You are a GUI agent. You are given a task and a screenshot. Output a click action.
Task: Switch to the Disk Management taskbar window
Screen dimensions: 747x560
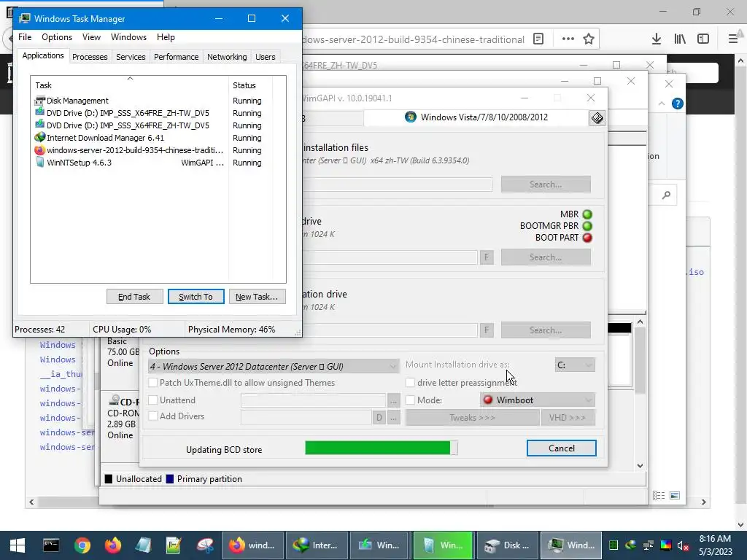(508, 545)
